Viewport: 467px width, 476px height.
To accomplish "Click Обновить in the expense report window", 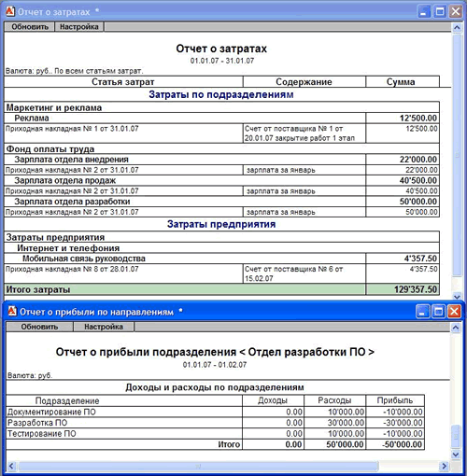I will tap(30, 27).
